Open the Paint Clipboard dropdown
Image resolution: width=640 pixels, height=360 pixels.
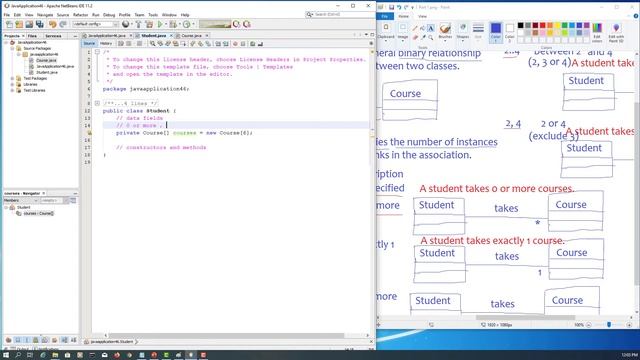pos(386,33)
